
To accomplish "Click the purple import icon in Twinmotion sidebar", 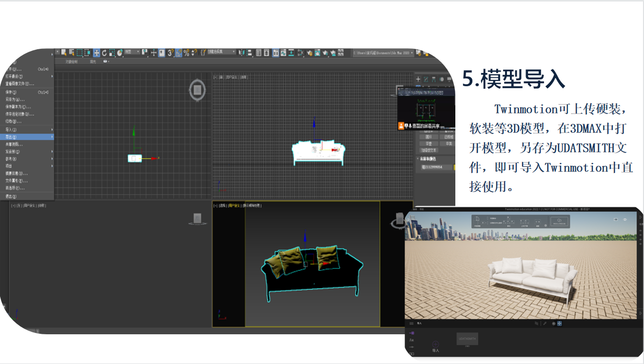I will [411, 333].
